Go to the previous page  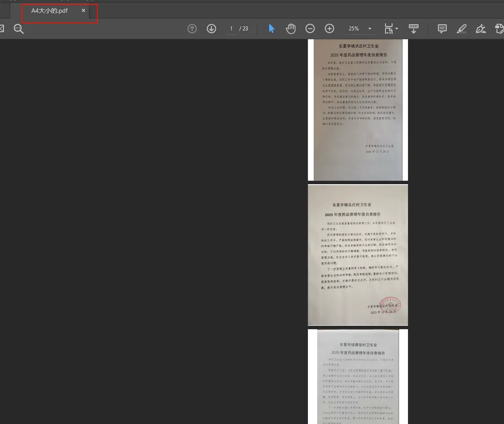tap(192, 29)
